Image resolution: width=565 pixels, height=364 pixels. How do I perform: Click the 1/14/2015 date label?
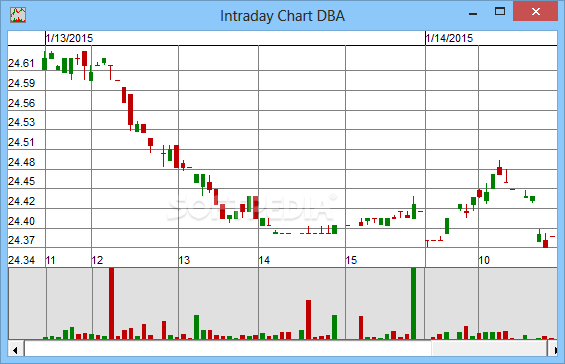(x=449, y=38)
